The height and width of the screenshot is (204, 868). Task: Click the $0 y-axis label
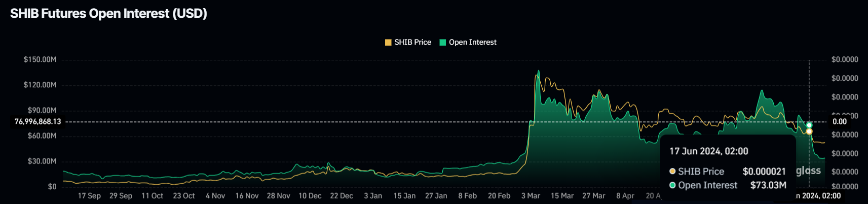(x=52, y=186)
